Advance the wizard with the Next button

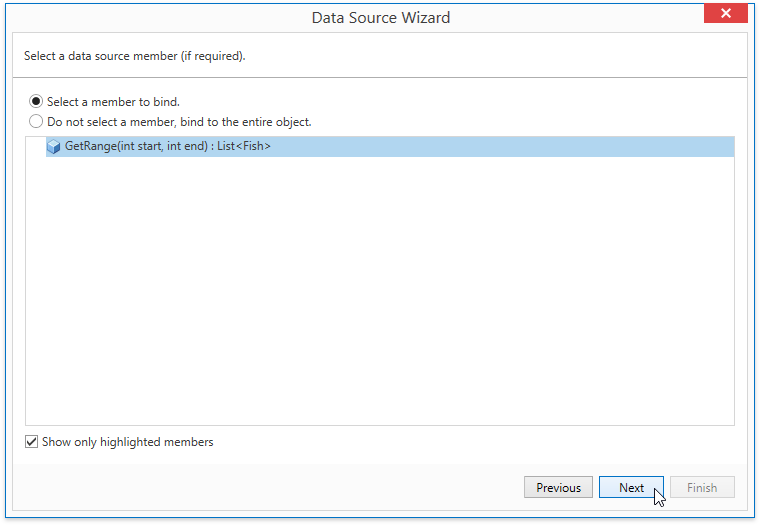[x=632, y=487]
